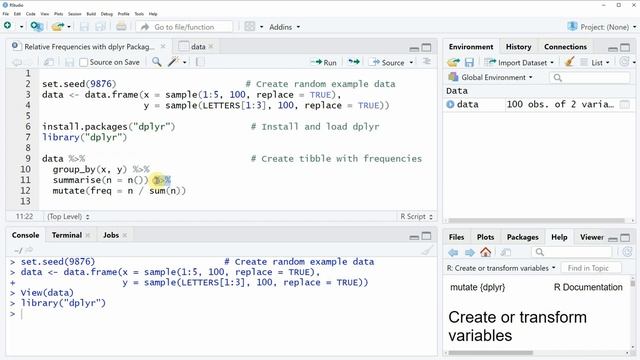Viewport: 640px width, 360px height.
Task: Run the current line with Run button
Action: tap(324, 62)
